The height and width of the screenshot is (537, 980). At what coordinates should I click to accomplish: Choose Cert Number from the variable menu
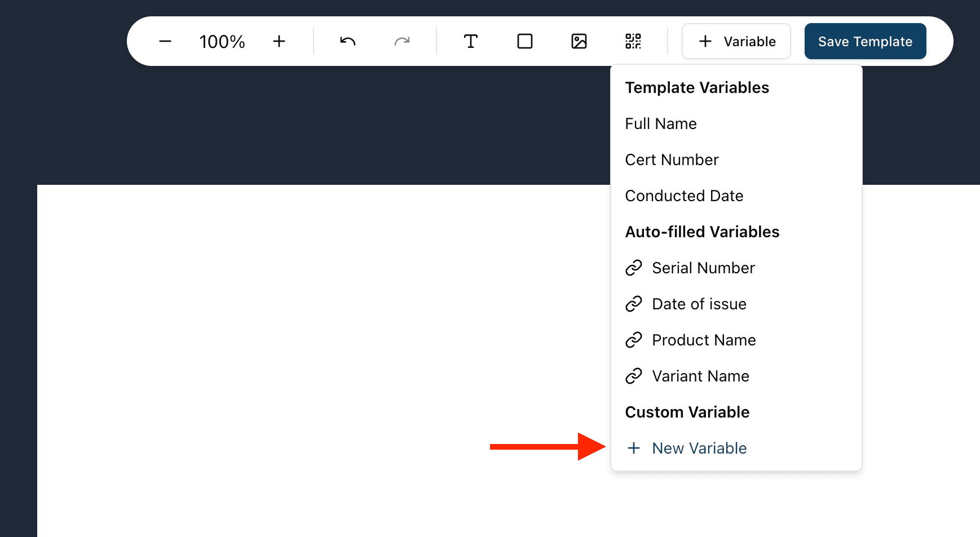pyautogui.click(x=672, y=159)
